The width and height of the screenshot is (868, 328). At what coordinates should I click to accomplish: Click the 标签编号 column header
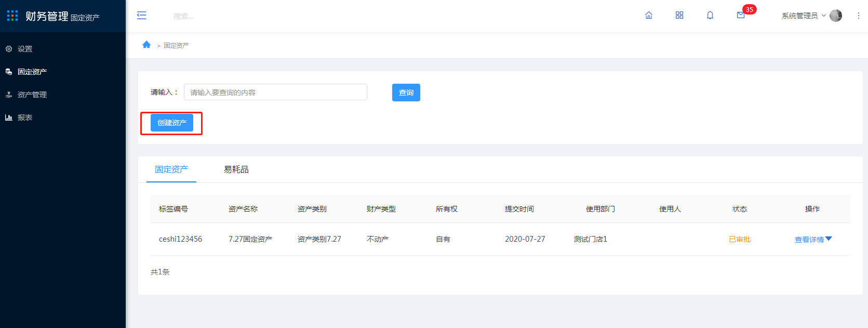click(x=173, y=209)
